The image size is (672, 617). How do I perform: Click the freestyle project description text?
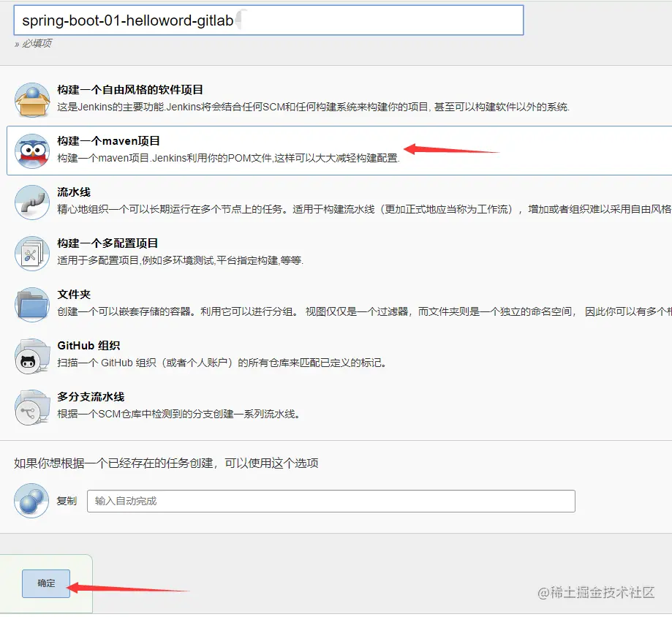(x=314, y=107)
